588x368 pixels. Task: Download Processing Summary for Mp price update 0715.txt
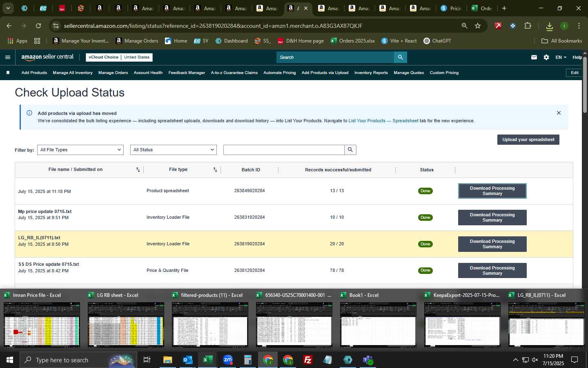coord(492,218)
